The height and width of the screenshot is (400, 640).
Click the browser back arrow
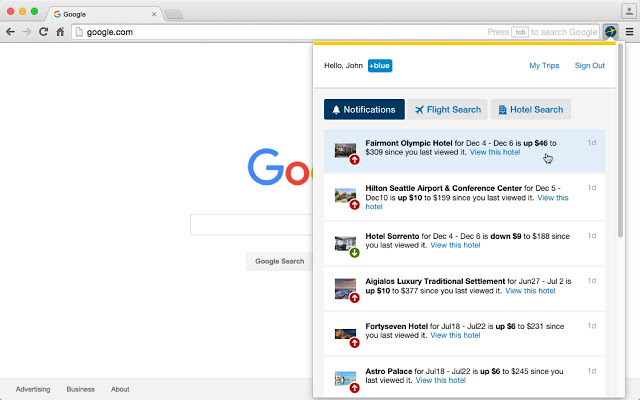tap(11, 32)
